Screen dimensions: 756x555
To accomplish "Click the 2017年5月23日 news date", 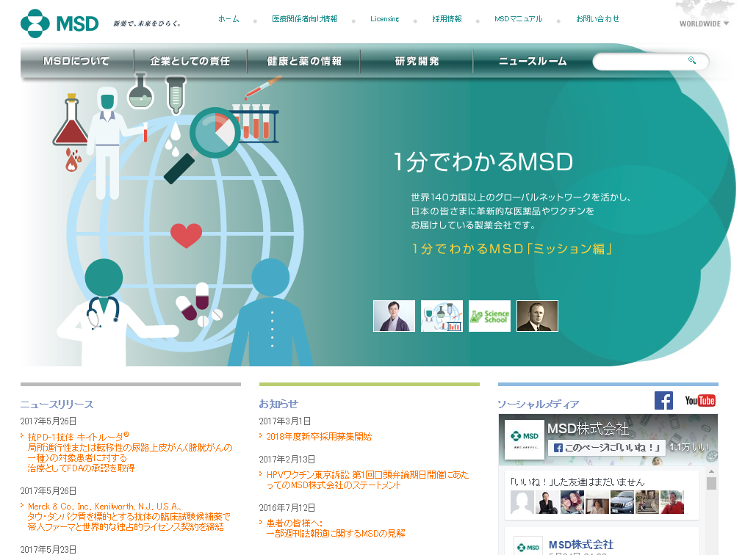I will click(x=48, y=550).
